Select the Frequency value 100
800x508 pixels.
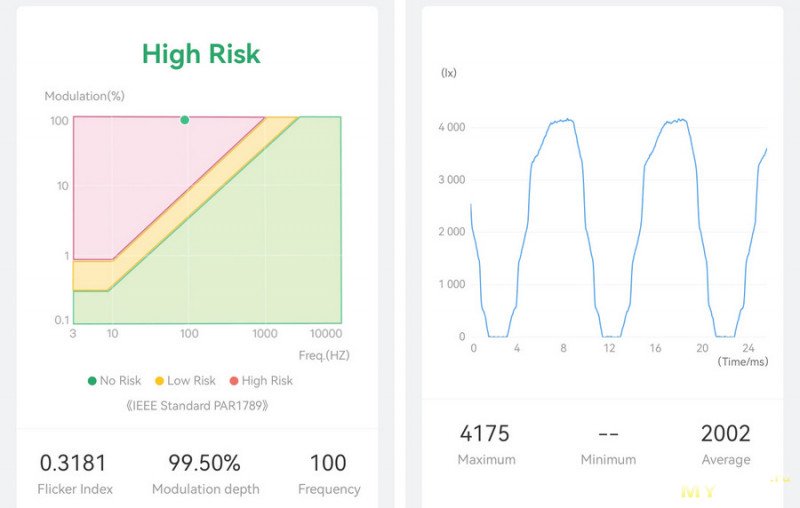328,463
